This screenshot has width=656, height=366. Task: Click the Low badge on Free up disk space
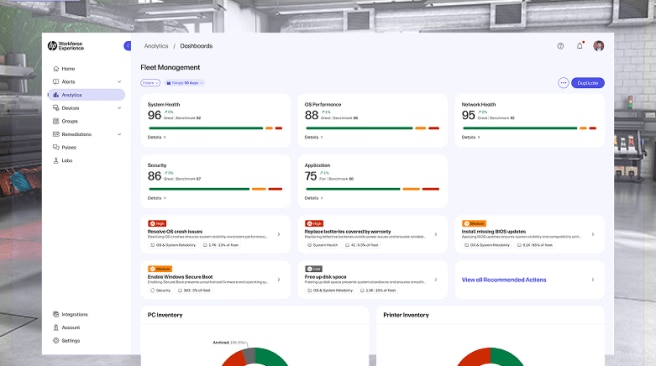[313, 269]
